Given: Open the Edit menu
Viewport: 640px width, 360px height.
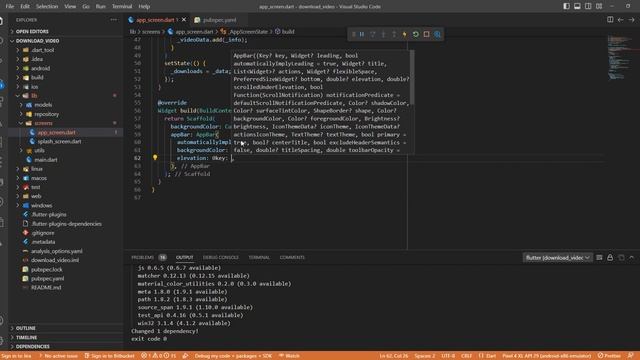Looking at the screenshot, I should 25,6.
